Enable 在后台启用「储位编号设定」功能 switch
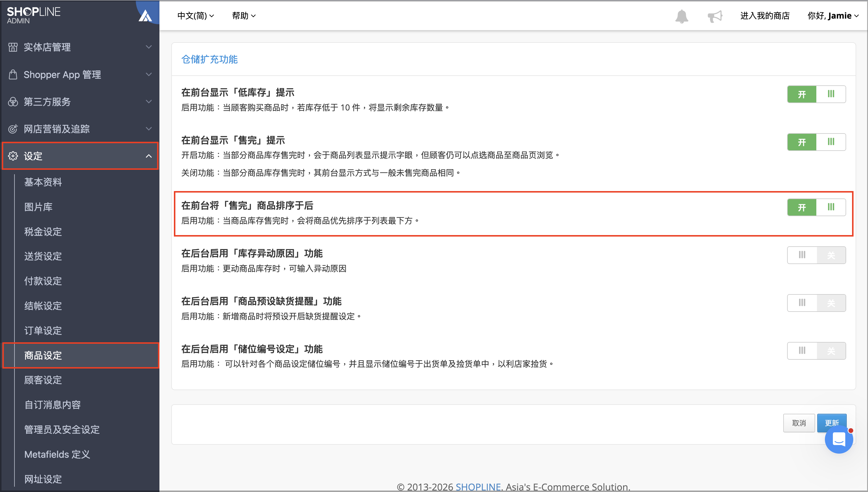868x492 pixels. tap(816, 351)
